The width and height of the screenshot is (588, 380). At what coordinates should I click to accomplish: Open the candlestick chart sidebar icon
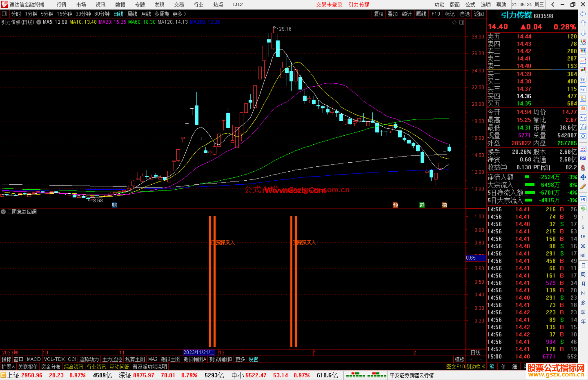tap(583, 70)
